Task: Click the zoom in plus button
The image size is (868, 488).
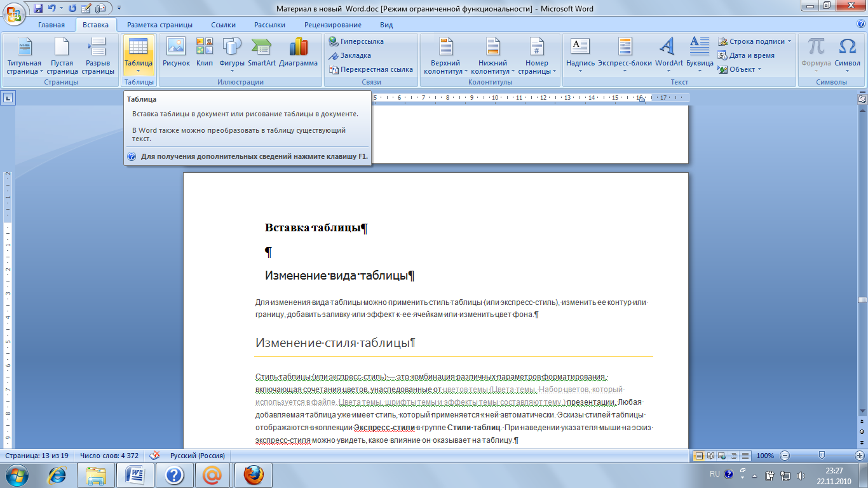Action: pyautogui.click(x=859, y=456)
